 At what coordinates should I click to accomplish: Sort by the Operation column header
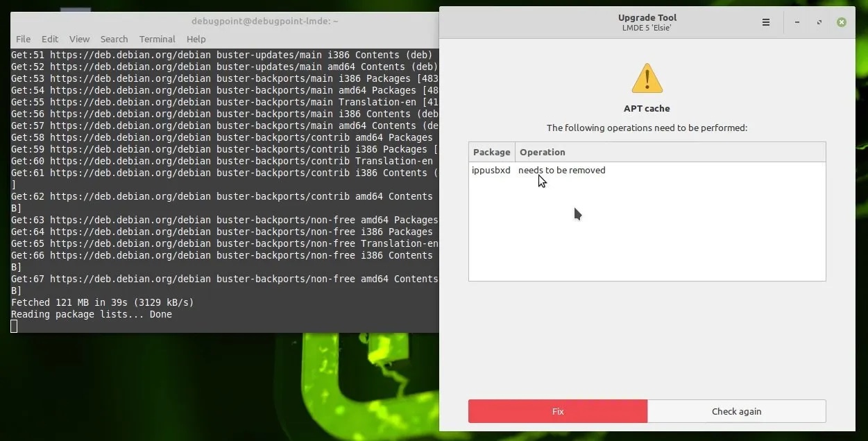click(x=543, y=152)
